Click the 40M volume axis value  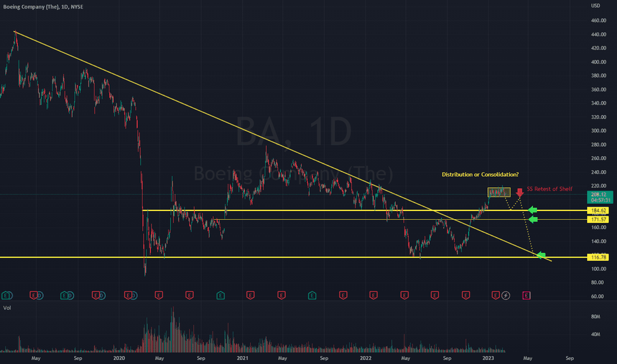click(595, 334)
